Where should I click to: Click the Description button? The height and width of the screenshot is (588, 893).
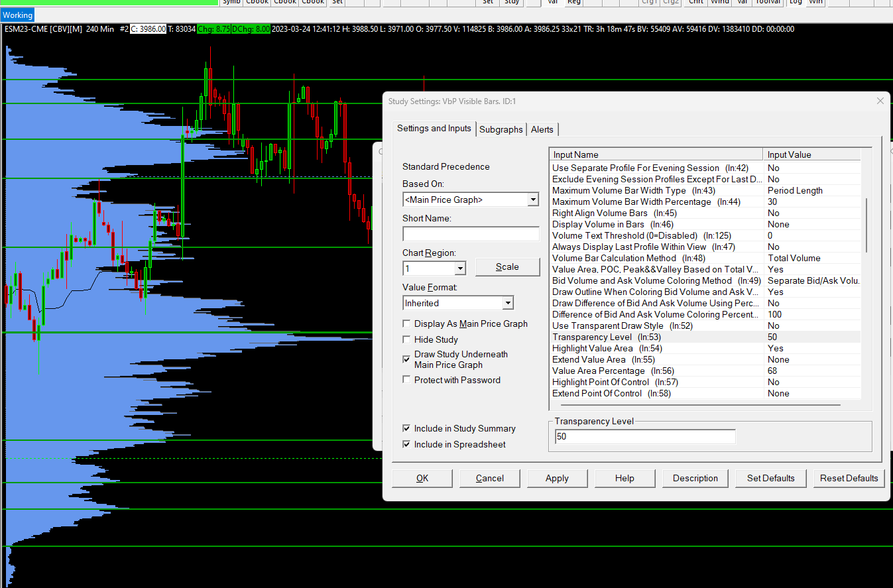(x=695, y=478)
